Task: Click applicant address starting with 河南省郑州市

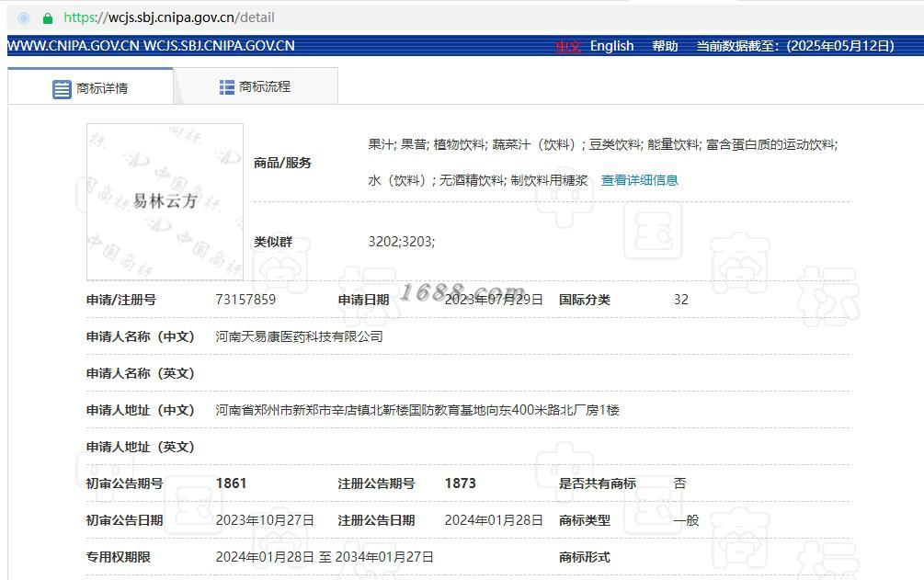Action: coord(417,410)
